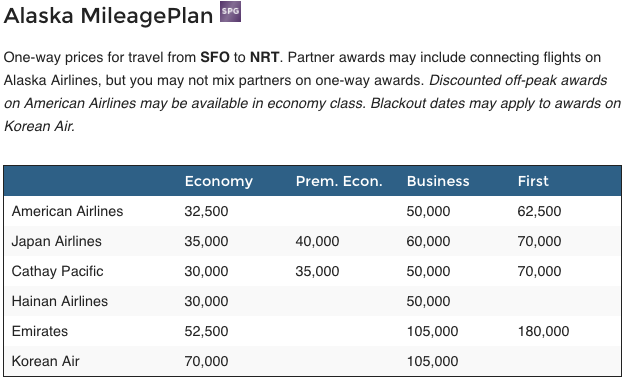
Task: Click the Korean Air row label
Action: (45, 361)
